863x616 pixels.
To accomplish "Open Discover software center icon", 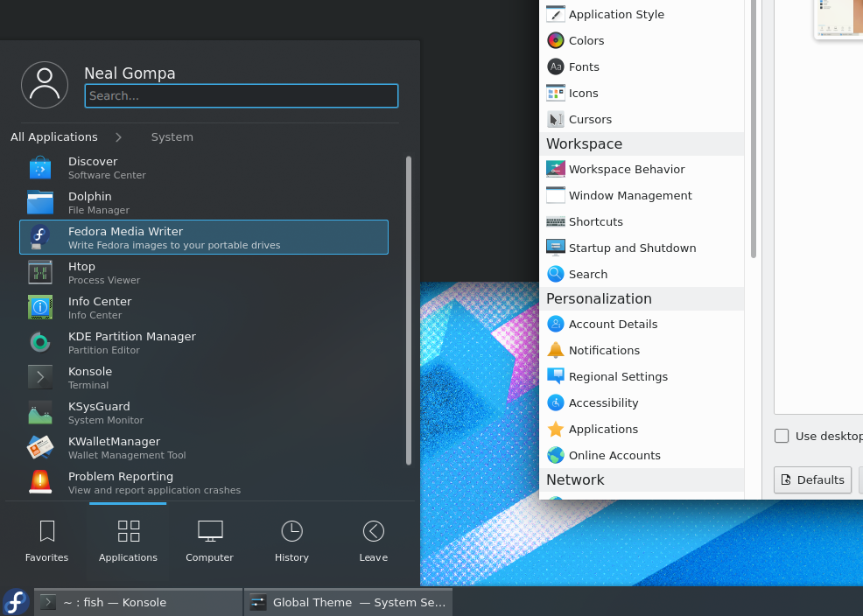I will [x=40, y=168].
